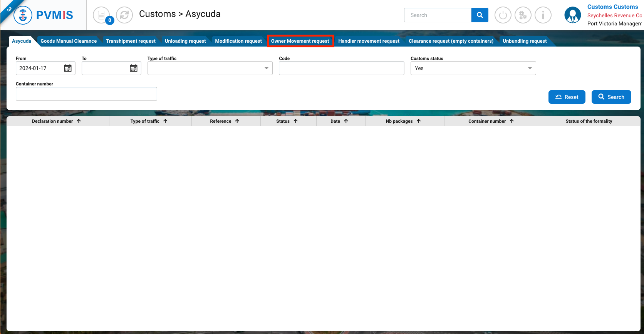Click the PVMIS anchor logo

(23, 15)
